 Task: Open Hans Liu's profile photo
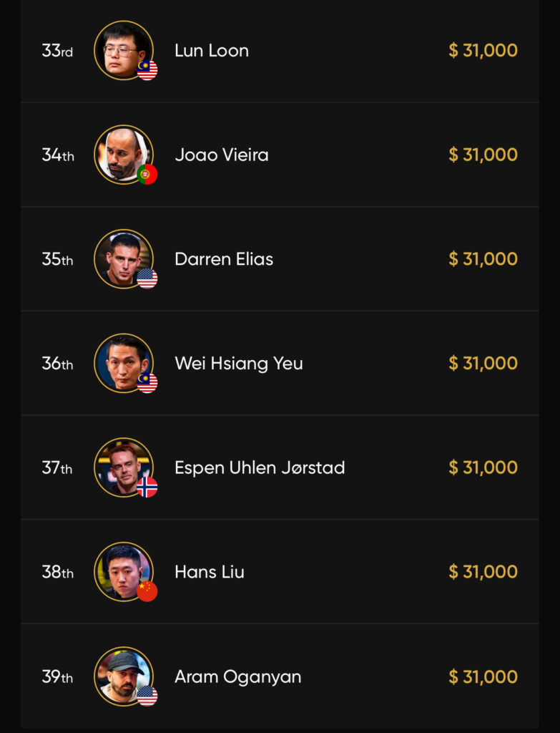click(122, 571)
